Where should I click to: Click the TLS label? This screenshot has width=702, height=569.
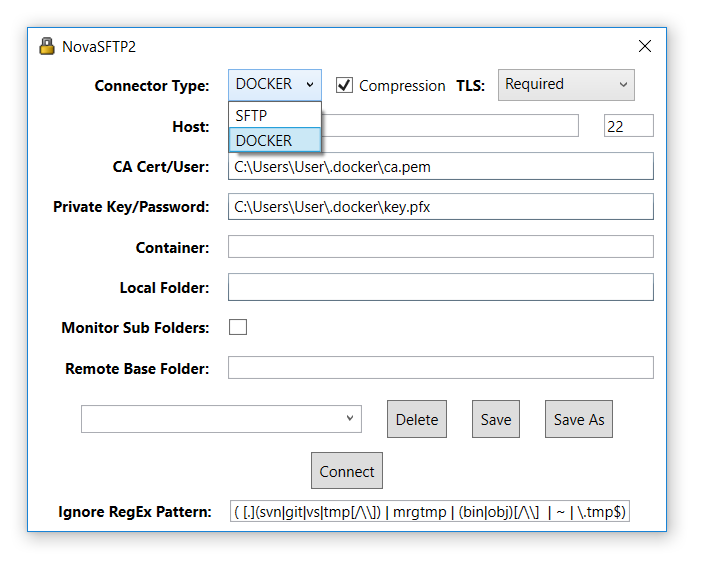tap(470, 86)
